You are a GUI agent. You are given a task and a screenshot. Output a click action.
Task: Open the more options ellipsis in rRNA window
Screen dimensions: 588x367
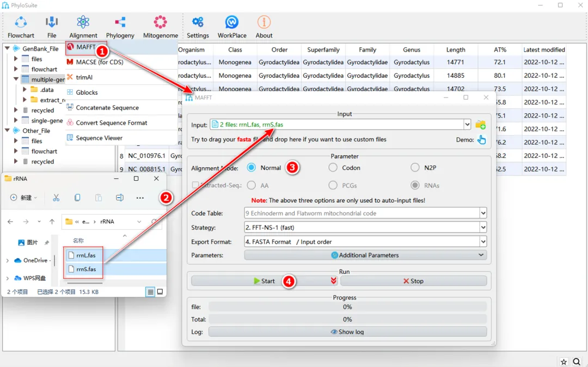tap(140, 198)
